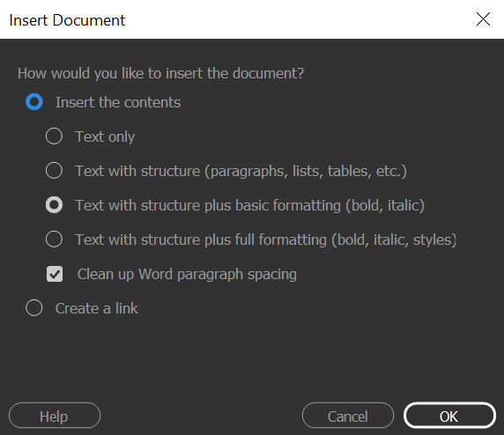Toggle Clean up Word paragraph spacing checkbox
Image resolution: width=504 pixels, height=435 pixels.
(55, 274)
